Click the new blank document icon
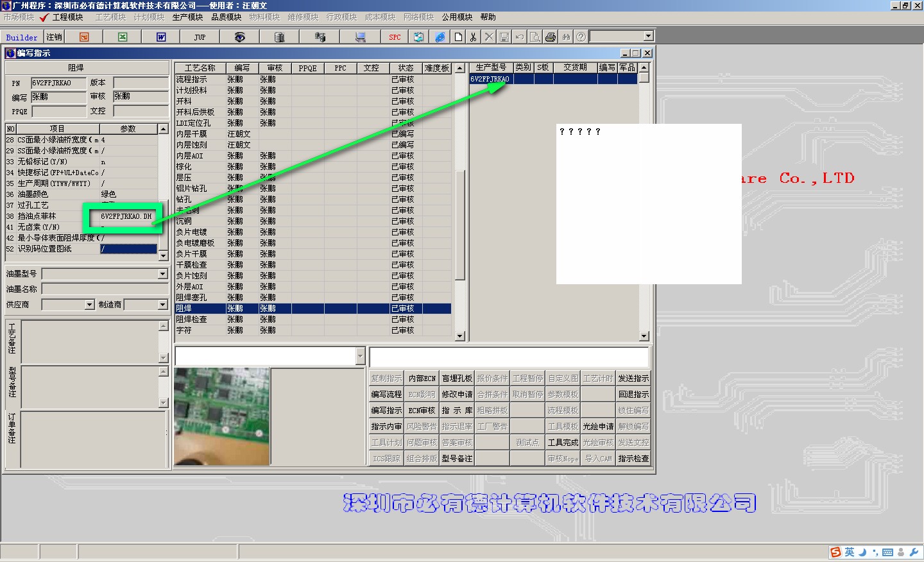 click(x=458, y=37)
